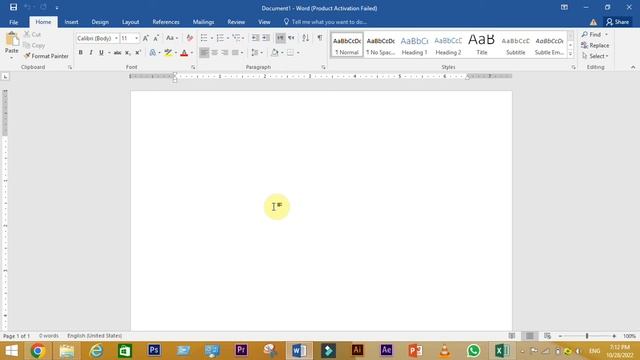
Task: Toggle the tab selector at the ruler corner
Action: [x=5, y=76]
